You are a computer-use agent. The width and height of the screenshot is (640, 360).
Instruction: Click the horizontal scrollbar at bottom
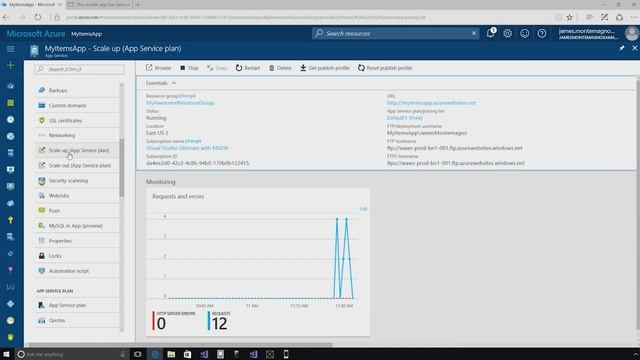180,345
